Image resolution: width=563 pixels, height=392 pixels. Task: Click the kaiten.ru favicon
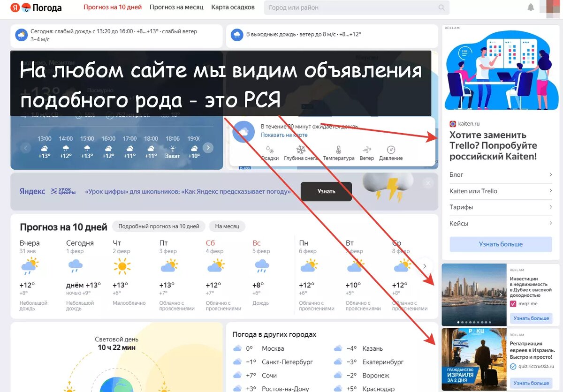point(453,124)
